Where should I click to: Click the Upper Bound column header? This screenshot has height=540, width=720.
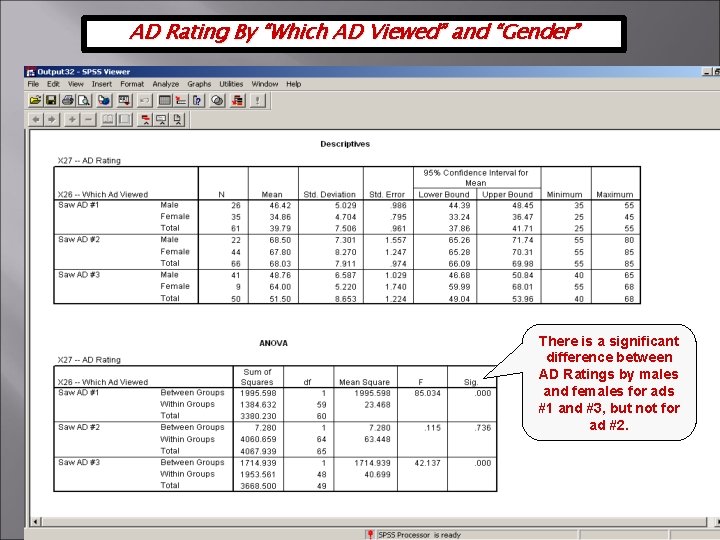coord(507,194)
